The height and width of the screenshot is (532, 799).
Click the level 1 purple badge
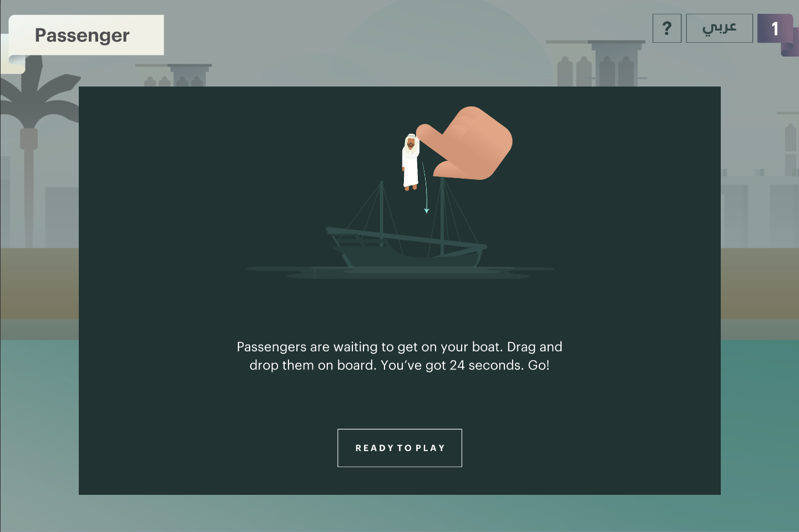(x=775, y=29)
